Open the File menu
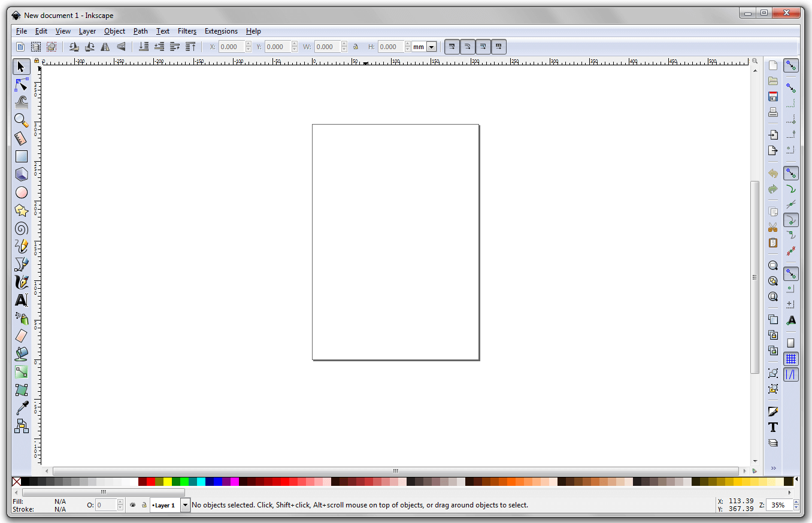The height and width of the screenshot is (523, 812). [22, 31]
